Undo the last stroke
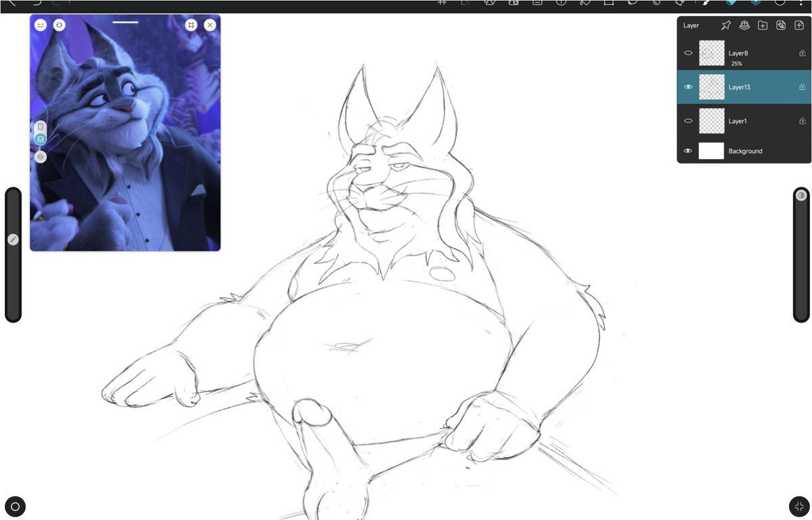This screenshot has width=812, height=520. 37,3
